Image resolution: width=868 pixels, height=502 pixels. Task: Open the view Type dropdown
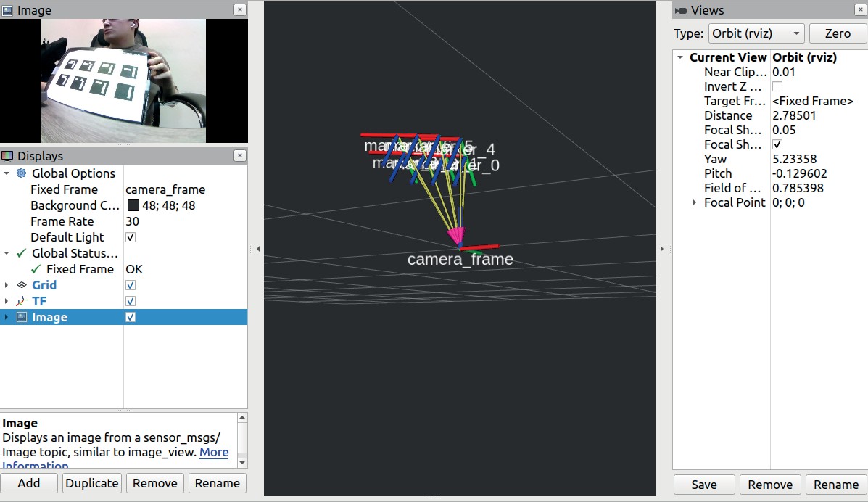click(x=756, y=33)
